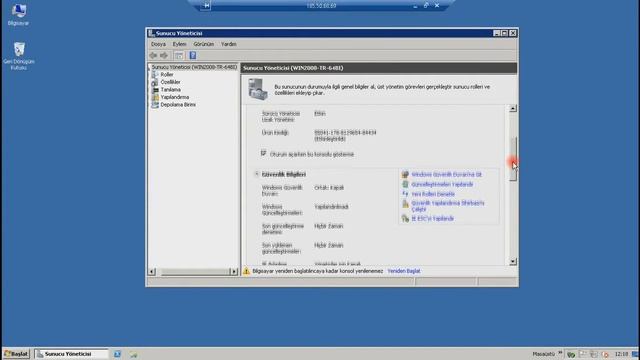Click the Forward arrow toolbar icon
The height and width of the screenshot is (360, 640).
(164, 56)
